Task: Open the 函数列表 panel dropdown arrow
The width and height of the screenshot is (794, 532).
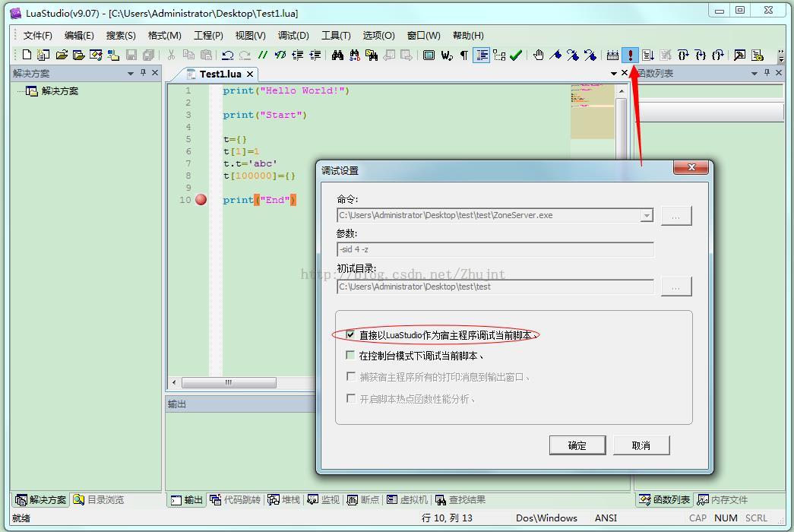Action: click(x=754, y=74)
